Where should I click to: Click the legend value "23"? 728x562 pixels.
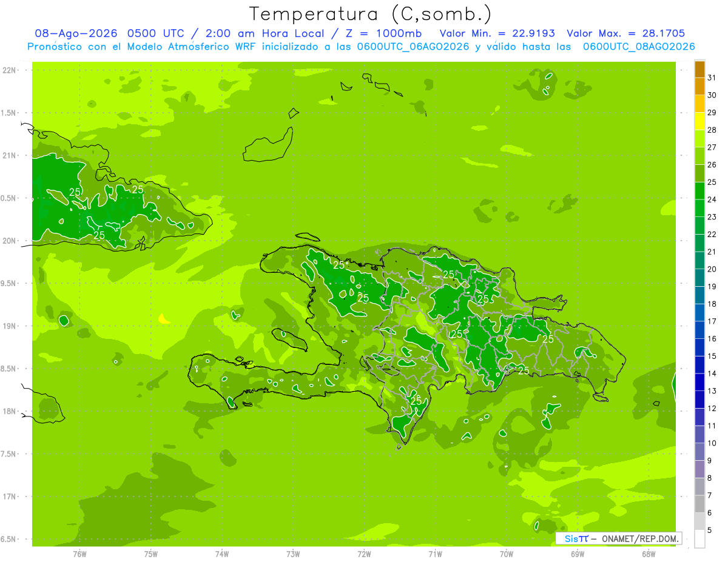[712, 217]
